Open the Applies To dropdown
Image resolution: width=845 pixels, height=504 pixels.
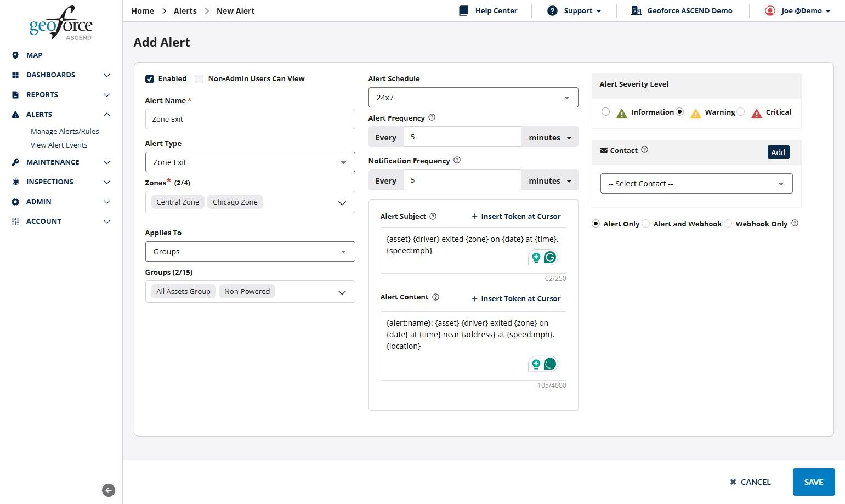[250, 252]
